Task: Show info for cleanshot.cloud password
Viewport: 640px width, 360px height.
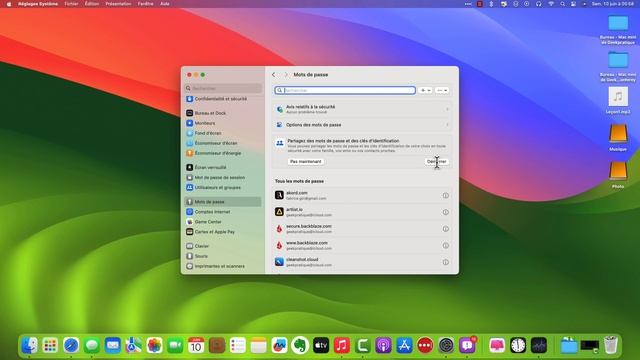Action: coord(446,262)
